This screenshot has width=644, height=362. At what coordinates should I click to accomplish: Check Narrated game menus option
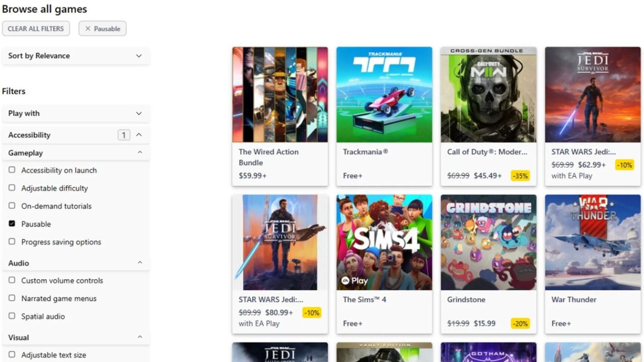(12, 298)
